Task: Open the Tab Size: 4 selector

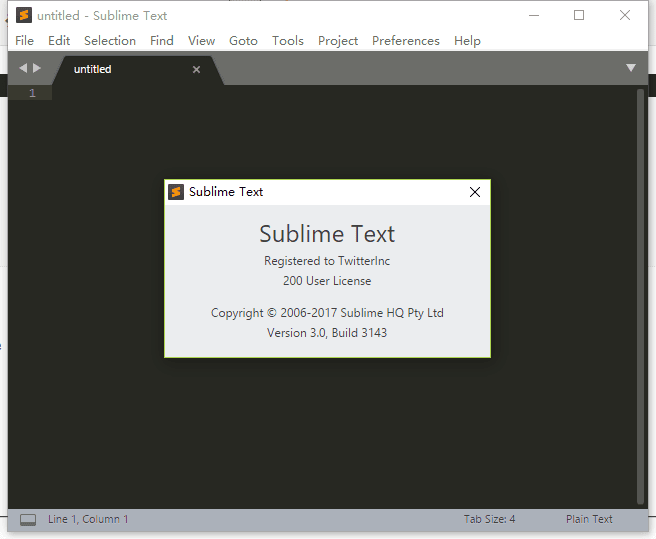Action: 489,519
